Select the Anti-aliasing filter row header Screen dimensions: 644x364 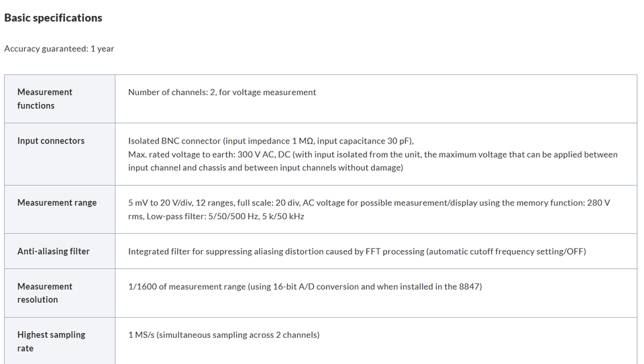click(60, 251)
